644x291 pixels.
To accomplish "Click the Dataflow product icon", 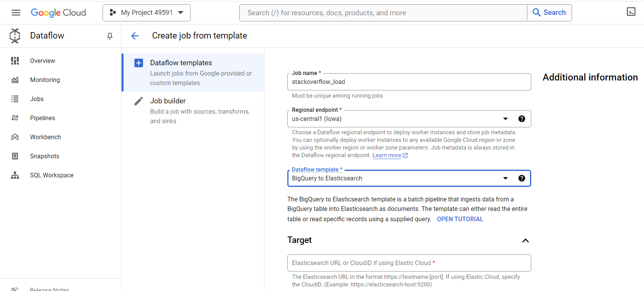I will click(15, 36).
